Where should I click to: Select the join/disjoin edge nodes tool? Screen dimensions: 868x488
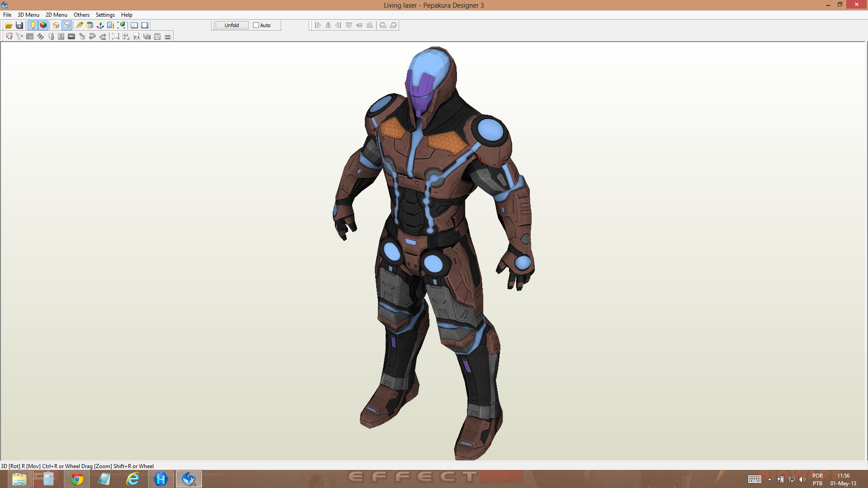click(19, 37)
